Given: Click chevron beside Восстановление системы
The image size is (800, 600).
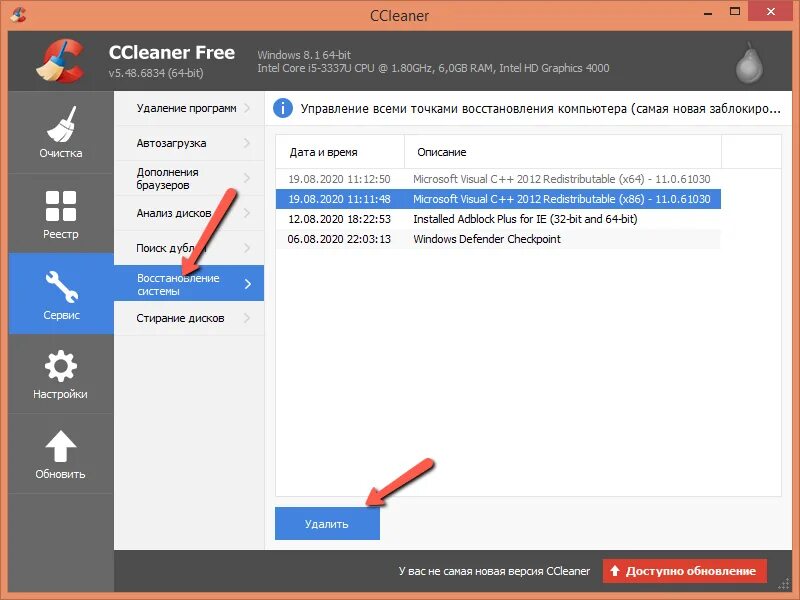Looking at the screenshot, I should (x=248, y=284).
